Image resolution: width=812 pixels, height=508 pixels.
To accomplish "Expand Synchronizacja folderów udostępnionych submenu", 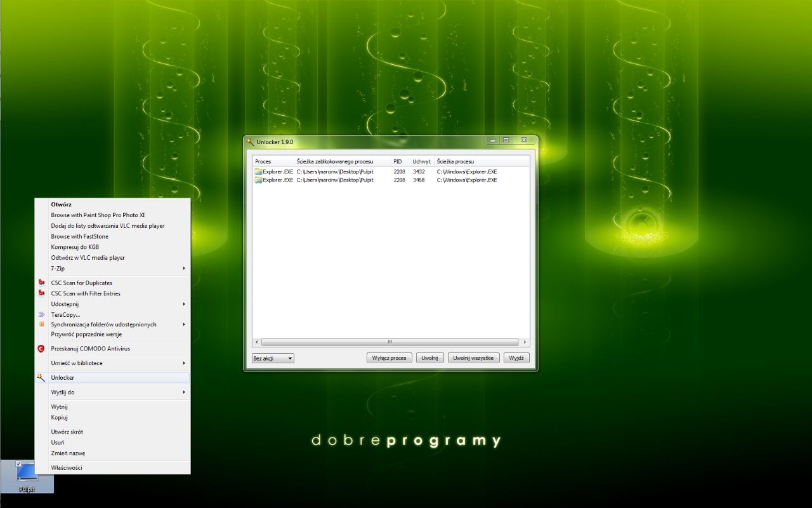I will [x=184, y=324].
